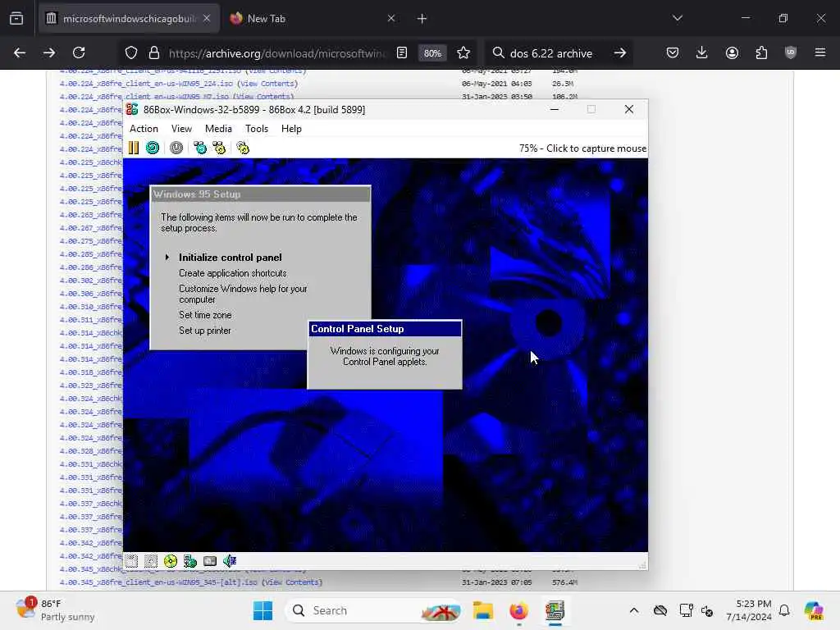This screenshot has width=840, height=630.
Task: Go back in Firefox
Action: 20,52
